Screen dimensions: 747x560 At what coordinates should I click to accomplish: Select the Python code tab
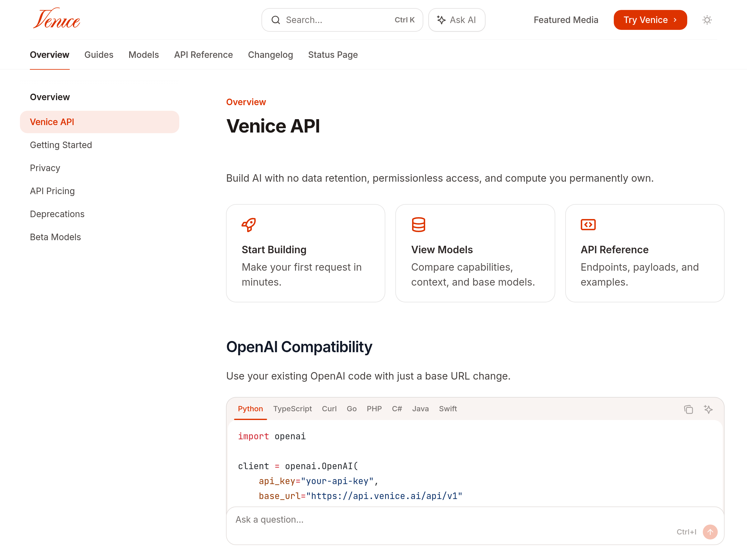[x=250, y=409]
